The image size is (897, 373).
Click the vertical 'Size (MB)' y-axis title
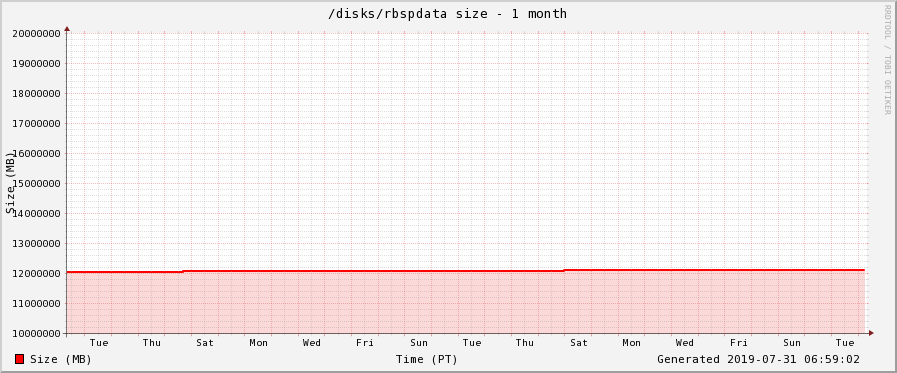[x=10, y=183]
